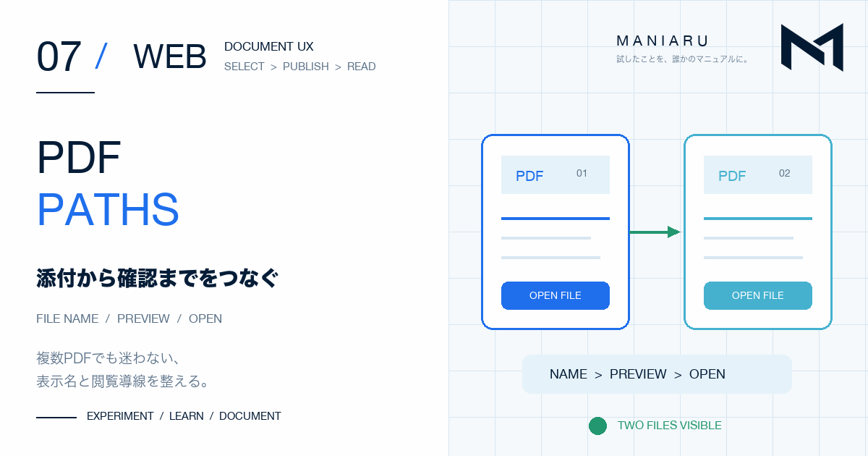
Task: Click the green dot beside TWO FILES VISIBLE
Action: [x=597, y=426]
